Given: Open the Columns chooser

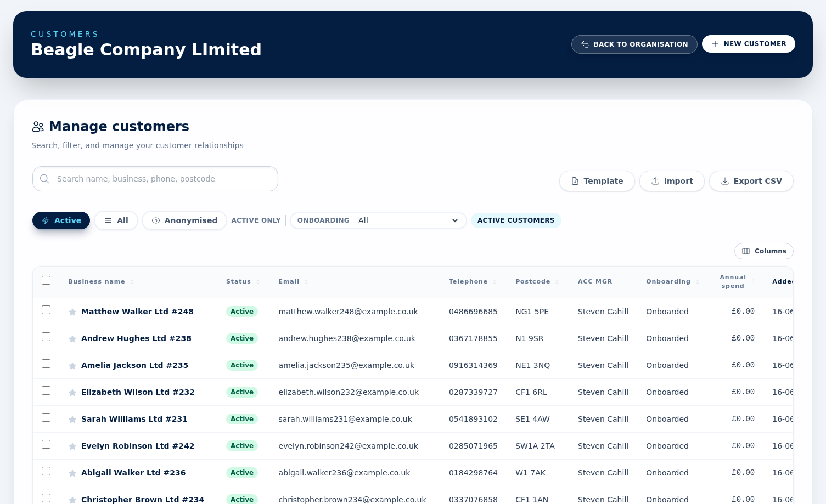Looking at the screenshot, I should (764, 251).
